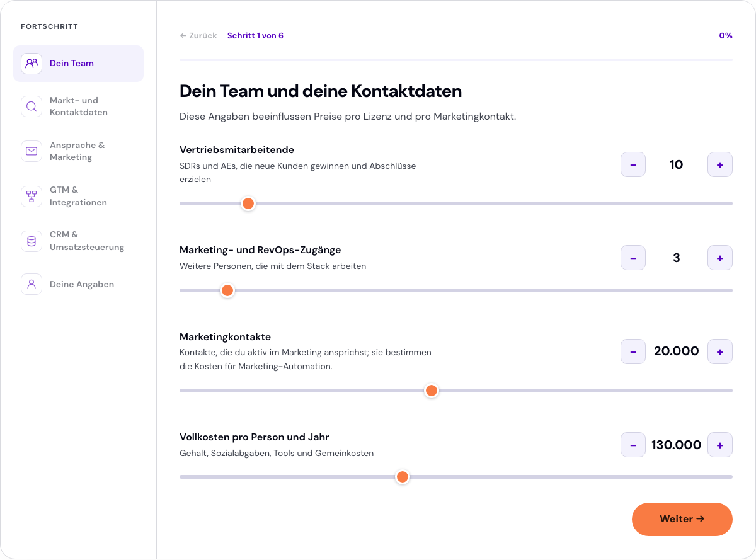Add one Marketing- und RevOps-Zugang

pyautogui.click(x=720, y=258)
